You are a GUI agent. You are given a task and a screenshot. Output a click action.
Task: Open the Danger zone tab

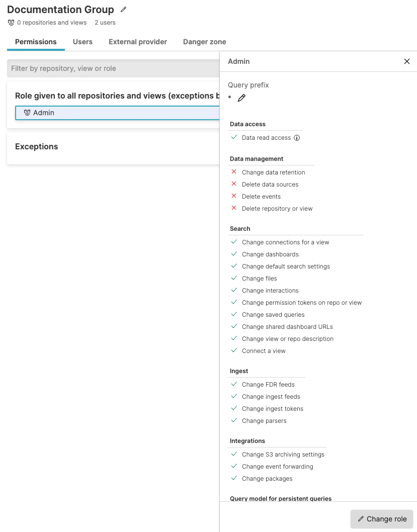pos(204,42)
